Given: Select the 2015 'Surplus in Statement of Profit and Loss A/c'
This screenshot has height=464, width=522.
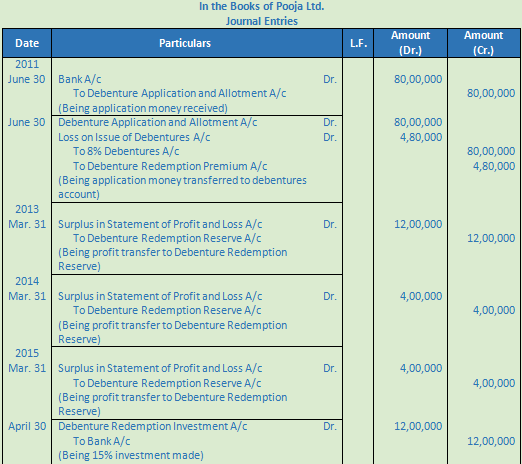Looking at the screenshot, I should pos(160,368).
